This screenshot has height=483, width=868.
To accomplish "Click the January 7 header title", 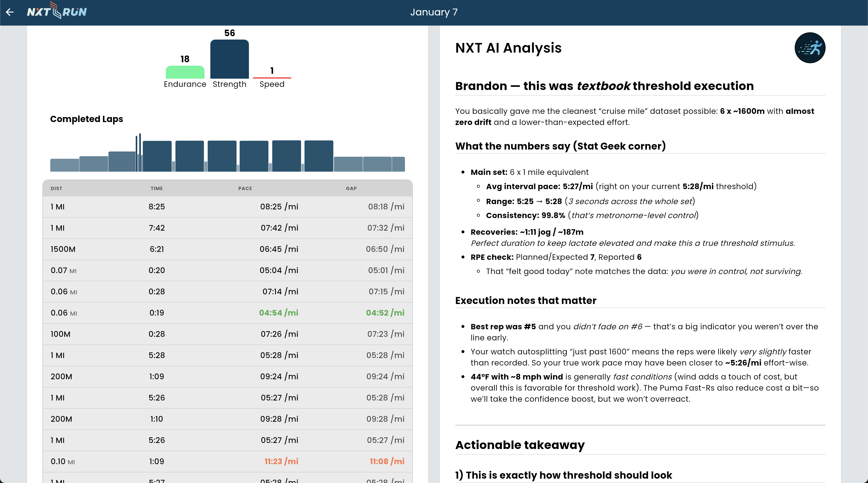I will (434, 12).
